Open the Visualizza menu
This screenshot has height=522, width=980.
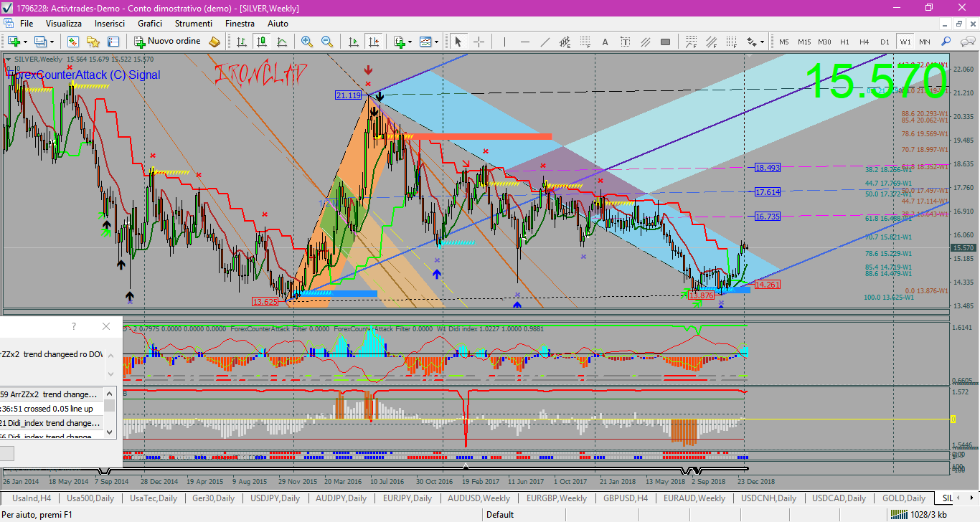pyautogui.click(x=64, y=24)
